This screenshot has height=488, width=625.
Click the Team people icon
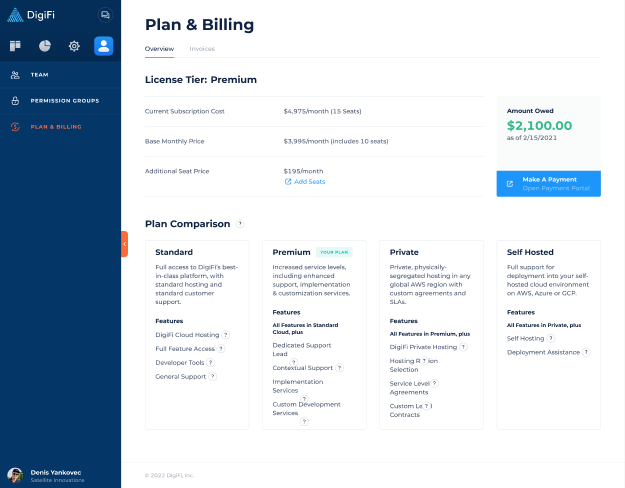pyautogui.click(x=15, y=75)
